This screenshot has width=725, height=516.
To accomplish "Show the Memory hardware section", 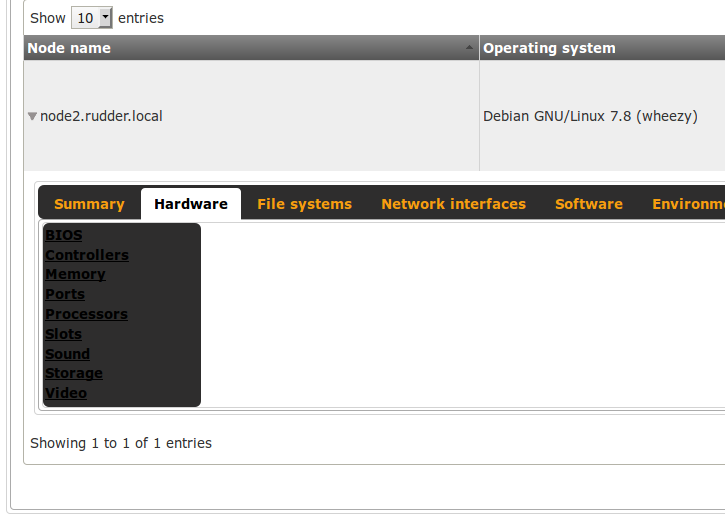I will tap(75, 274).
